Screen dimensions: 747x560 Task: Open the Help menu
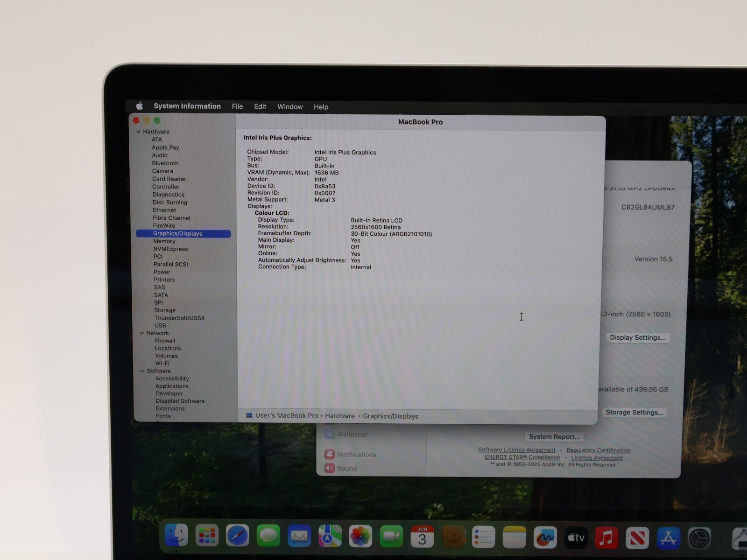click(x=321, y=107)
